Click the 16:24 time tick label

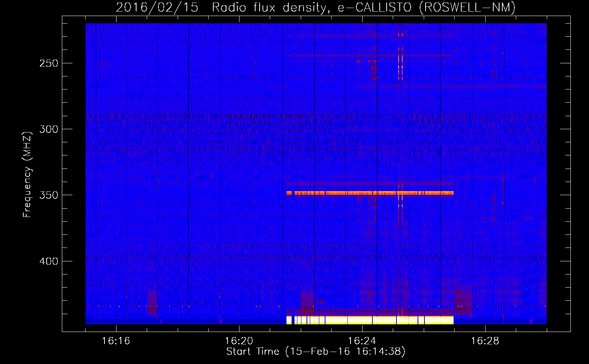click(x=362, y=341)
